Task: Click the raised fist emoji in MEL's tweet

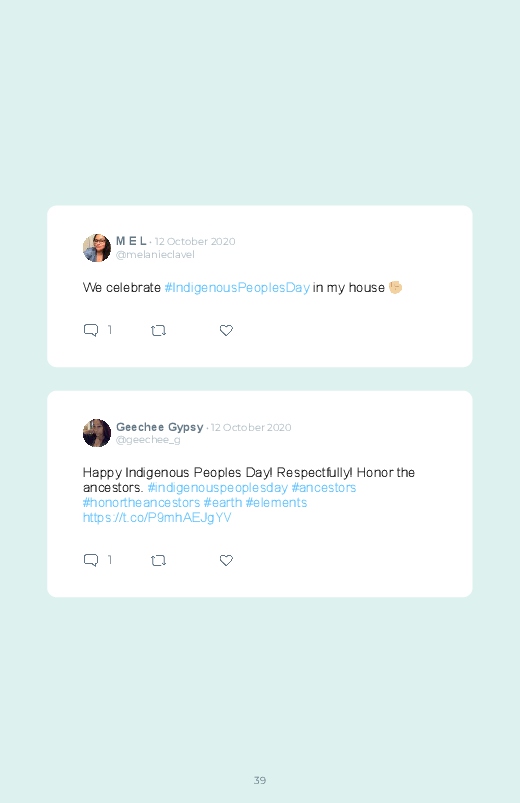Action: [x=395, y=287]
